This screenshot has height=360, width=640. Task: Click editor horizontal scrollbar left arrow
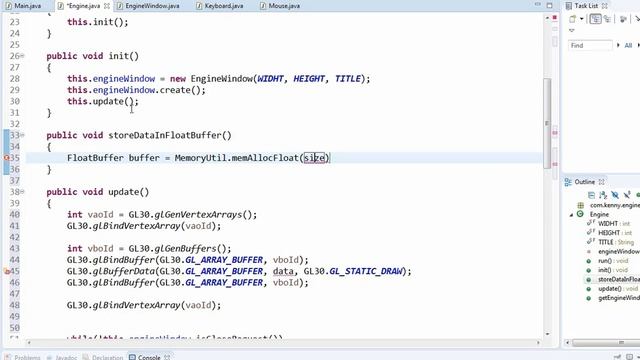pyautogui.click(x=29, y=342)
